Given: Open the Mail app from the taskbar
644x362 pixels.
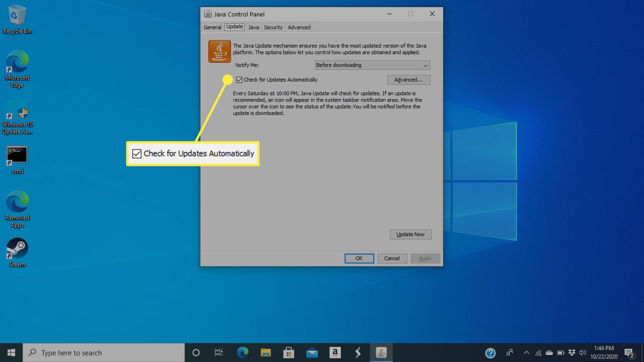Looking at the screenshot, I should 312,353.
